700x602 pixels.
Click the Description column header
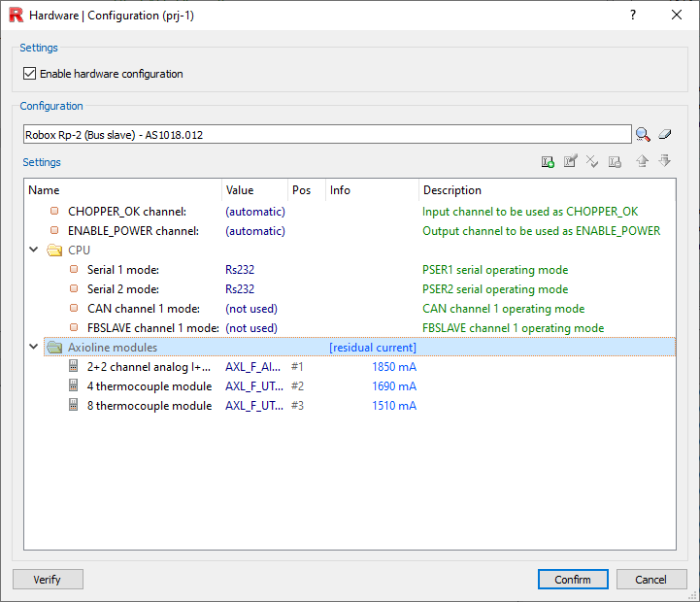[x=547, y=190]
